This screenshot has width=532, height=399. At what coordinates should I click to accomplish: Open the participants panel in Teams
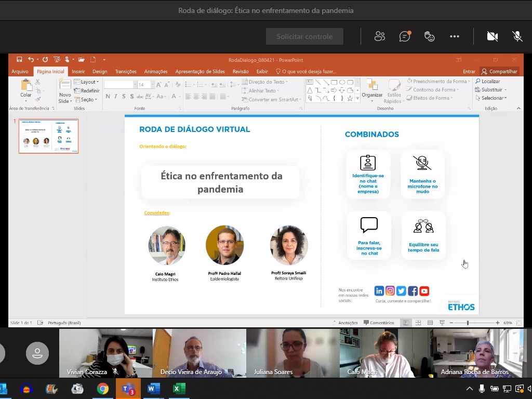point(380,36)
